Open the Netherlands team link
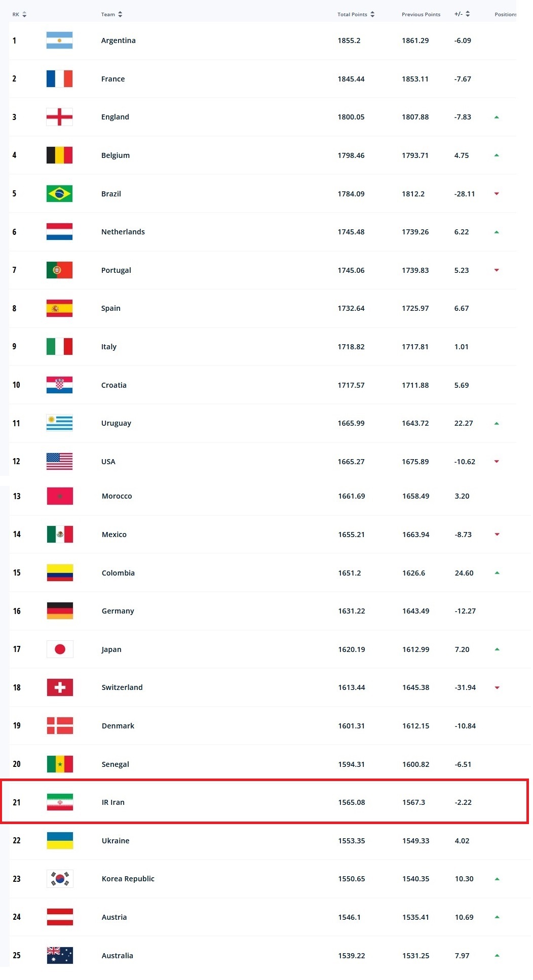 coord(123,232)
